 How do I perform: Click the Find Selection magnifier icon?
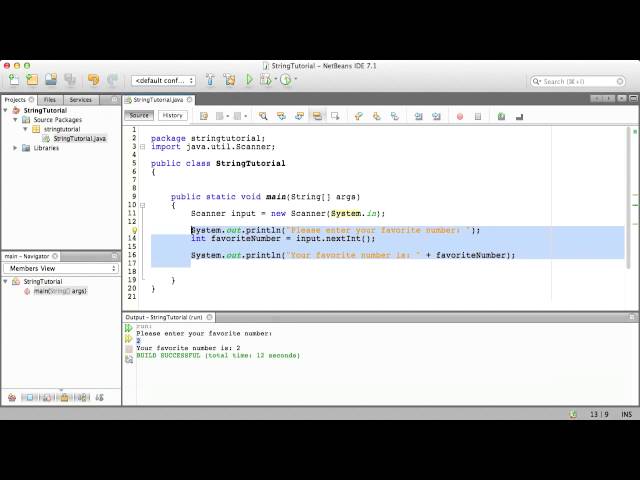[263, 116]
